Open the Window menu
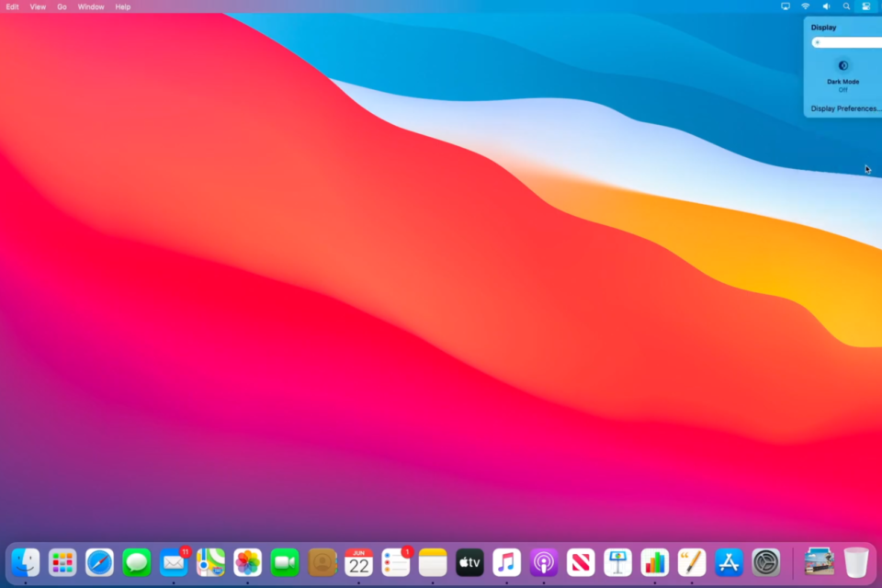 coord(91,6)
